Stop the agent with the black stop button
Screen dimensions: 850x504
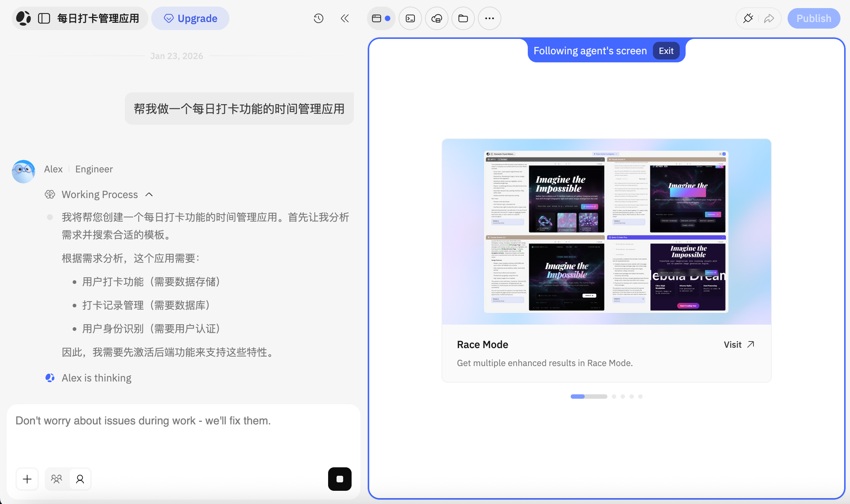click(339, 479)
